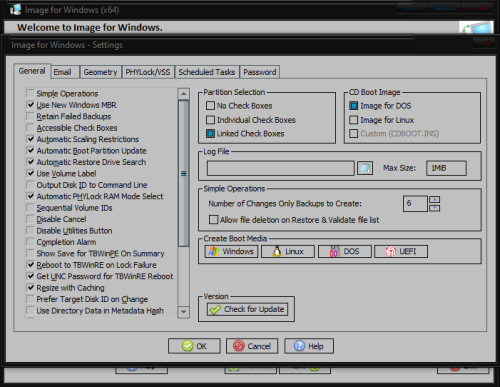500x387 pixels.
Task: Check Disable Utilities Button option
Action: [30, 230]
